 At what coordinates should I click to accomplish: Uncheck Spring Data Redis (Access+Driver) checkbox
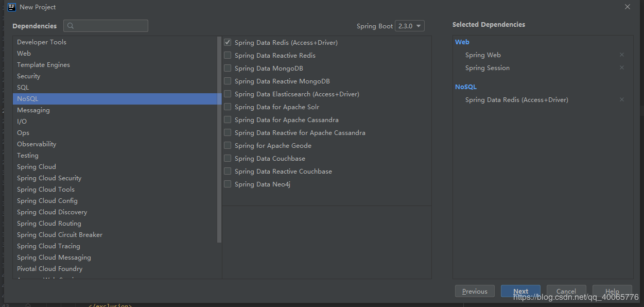coord(228,43)
